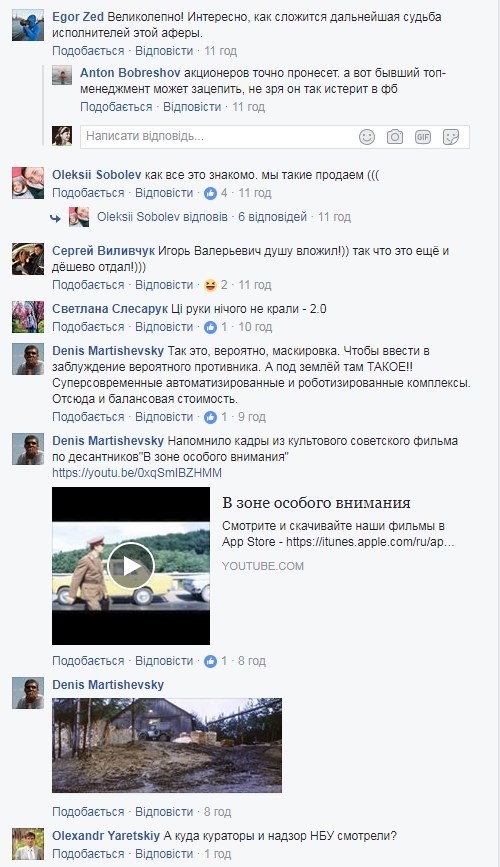This screenshot has width=500, height=867.
Task: Open Светлана Слесарук's profile avatar
Action: click(28, 317)
